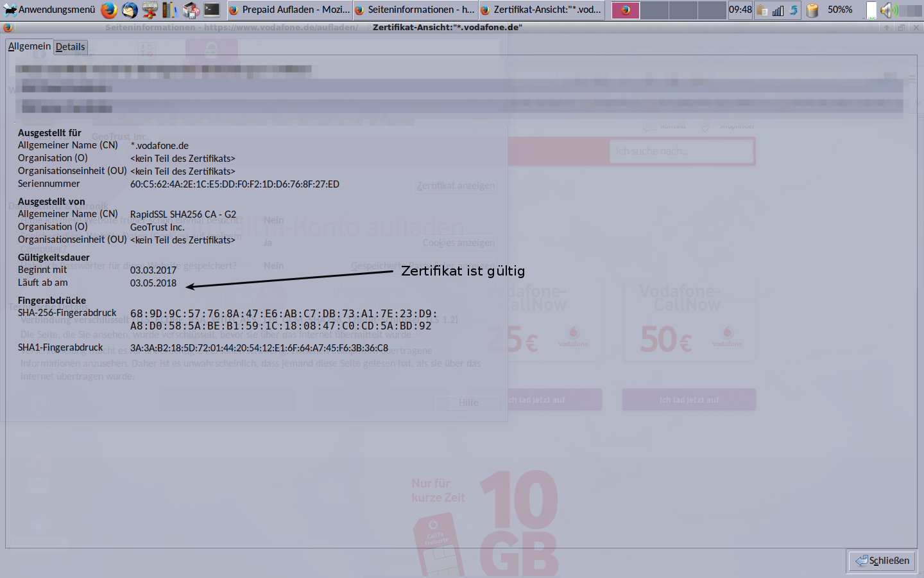The width and height of the screenshot is (924, 578).
Task: Open the CPU/system load monitor graph
Action: click(871, 10)
